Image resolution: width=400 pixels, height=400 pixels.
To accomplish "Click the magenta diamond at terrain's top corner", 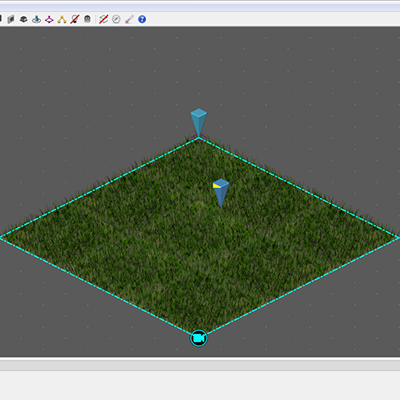I will pos(199,138).
